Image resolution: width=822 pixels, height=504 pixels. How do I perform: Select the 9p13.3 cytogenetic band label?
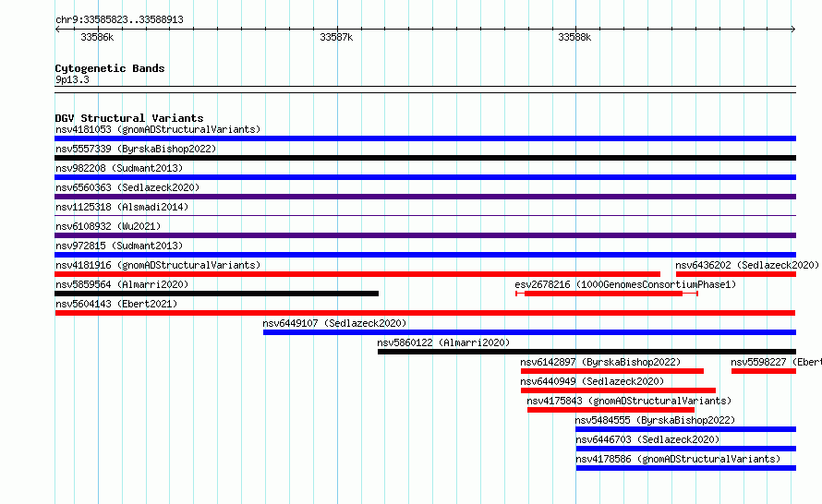72,79
